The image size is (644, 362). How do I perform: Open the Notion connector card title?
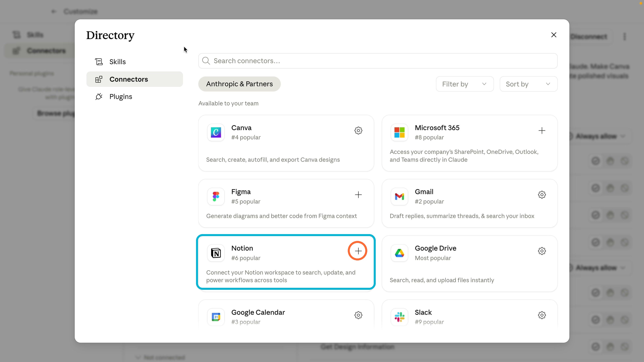[x=242, y=248]
